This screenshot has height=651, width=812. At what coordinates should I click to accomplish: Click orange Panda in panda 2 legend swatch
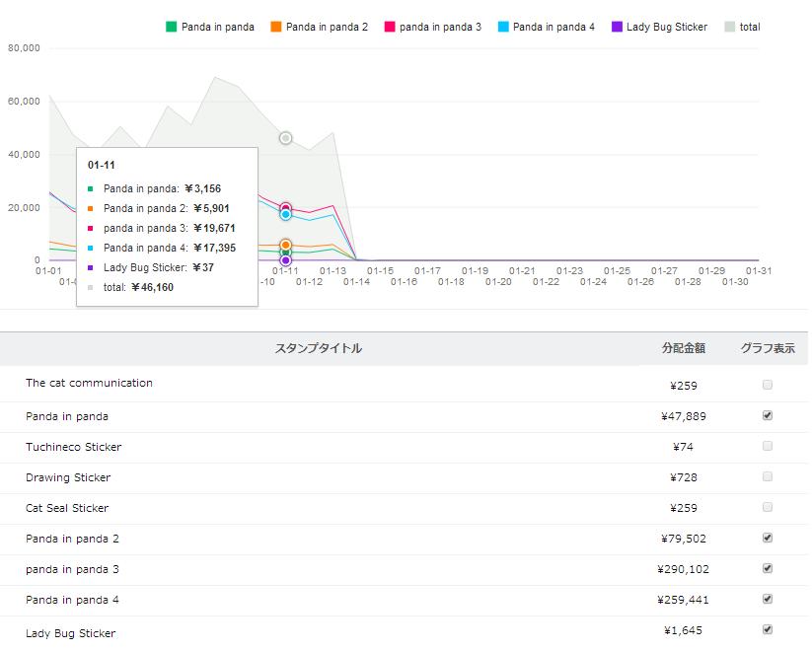click(276, 27)
